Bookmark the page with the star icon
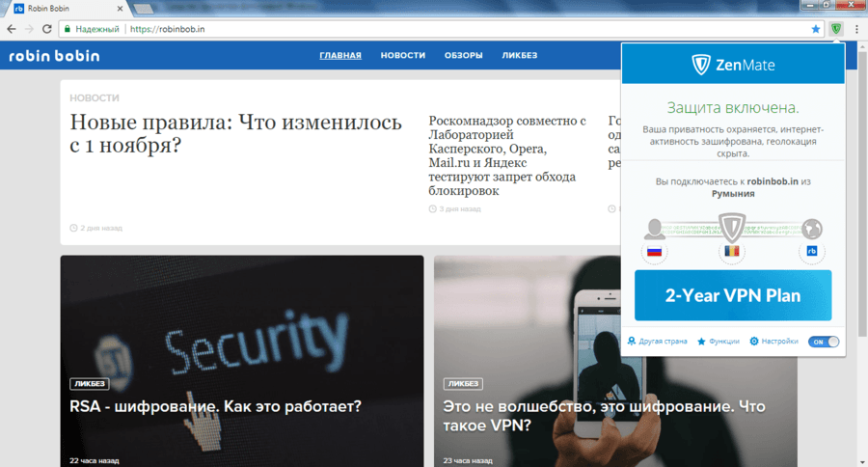868x467 pixels. click(815, 29)
